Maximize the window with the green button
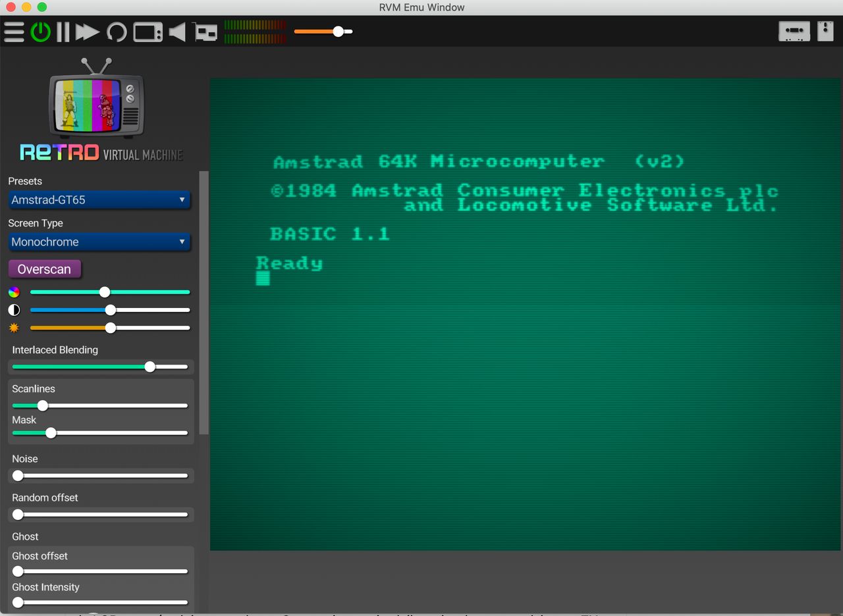The width and height of the screenshot is (843, 616). [x=42, y=7]
